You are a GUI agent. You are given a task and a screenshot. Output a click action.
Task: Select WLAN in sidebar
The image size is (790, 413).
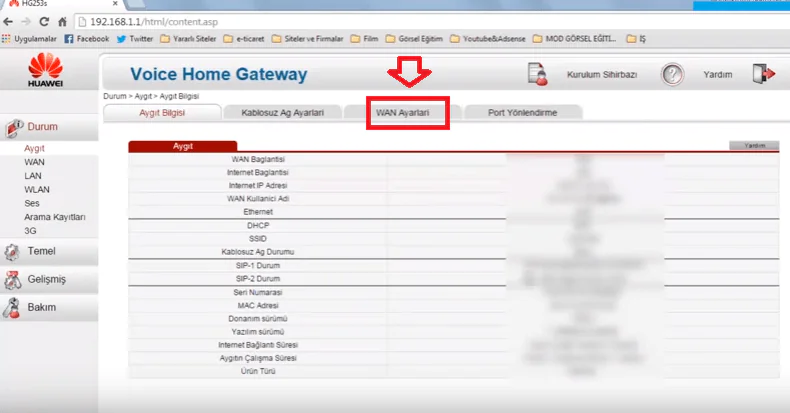tap(37, 190)
